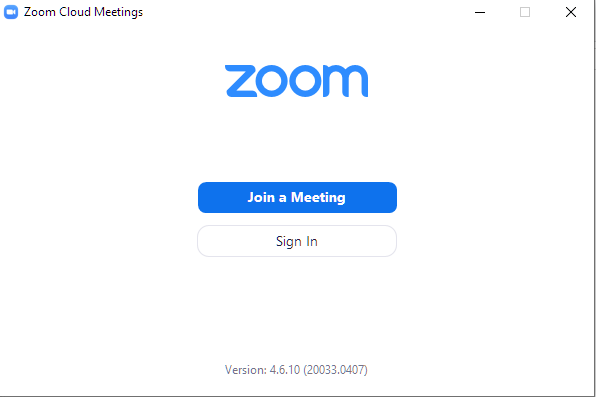
Task: Start joining a meeting via blue button
Action: (x=297, y=197)
